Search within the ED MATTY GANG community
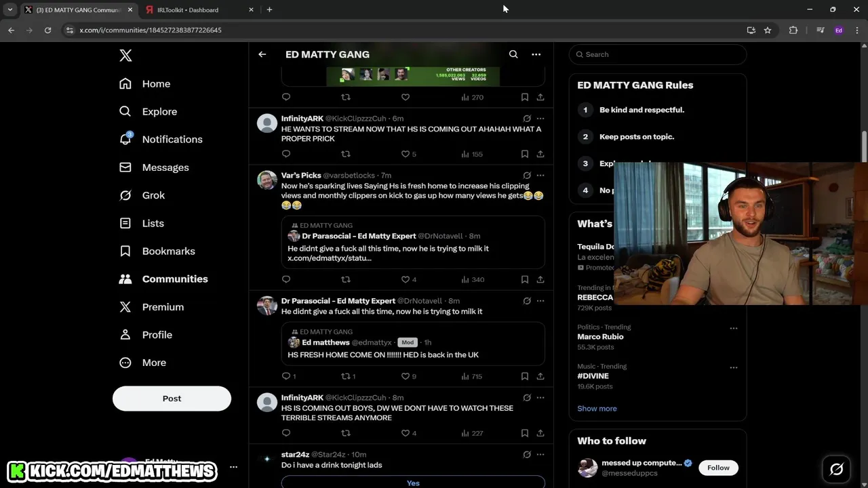This screenshot has height=488, width=868. coord(513,54)
